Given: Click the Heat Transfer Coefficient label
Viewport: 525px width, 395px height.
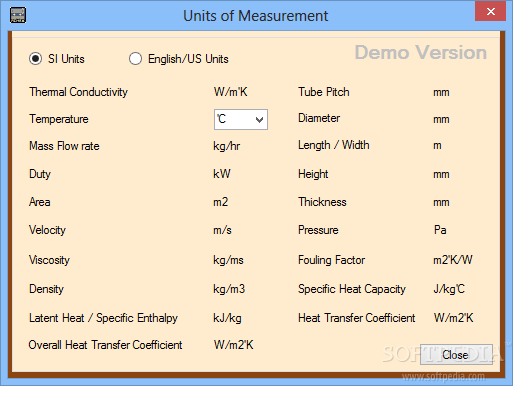Looking at the screenshot, I should (357, 318).
